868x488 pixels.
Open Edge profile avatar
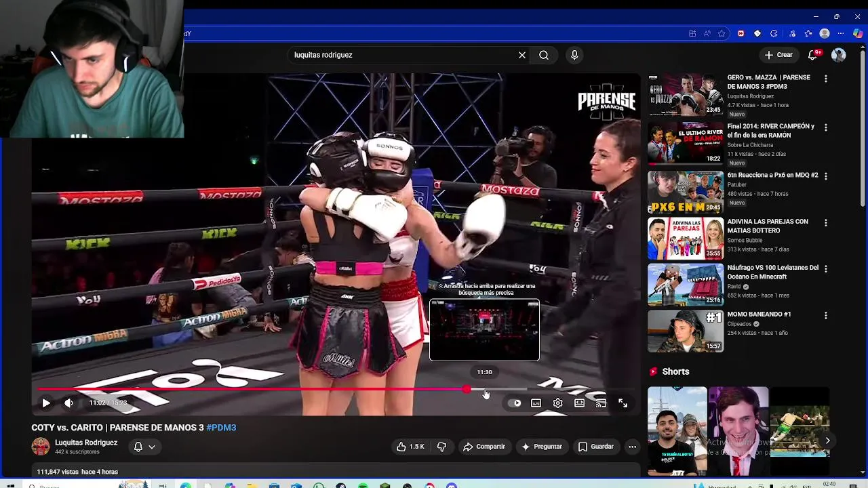pyautogui.click(x=825, y=33)
